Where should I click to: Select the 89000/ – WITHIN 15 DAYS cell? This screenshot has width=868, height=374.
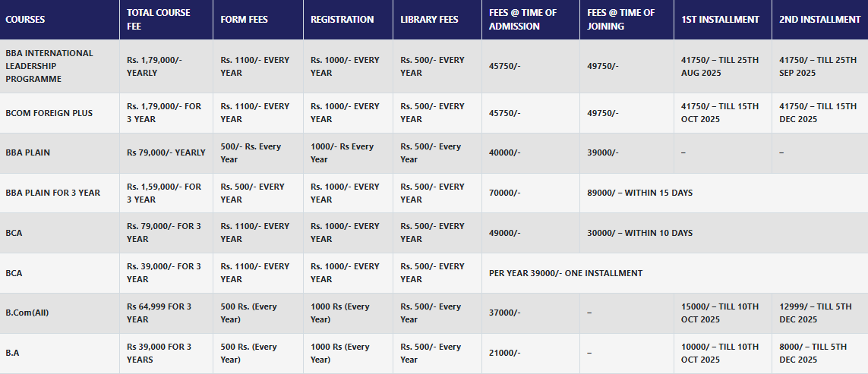click(x=724, y=193)
